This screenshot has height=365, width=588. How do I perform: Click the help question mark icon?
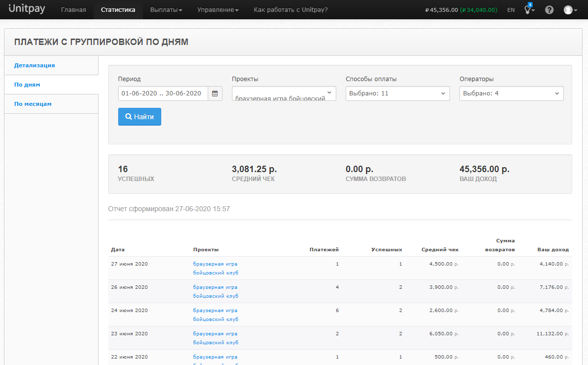pos(549,10)
